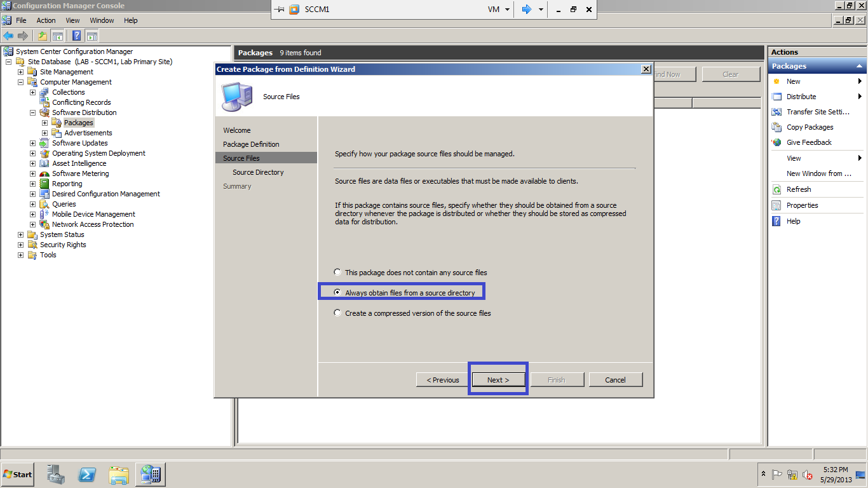
Task: Select the Mobile Device Management icon
Action: [44, 214]
